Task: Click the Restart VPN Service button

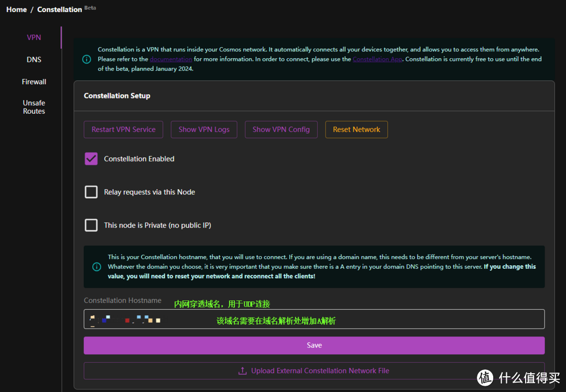Action: point(124,129)
